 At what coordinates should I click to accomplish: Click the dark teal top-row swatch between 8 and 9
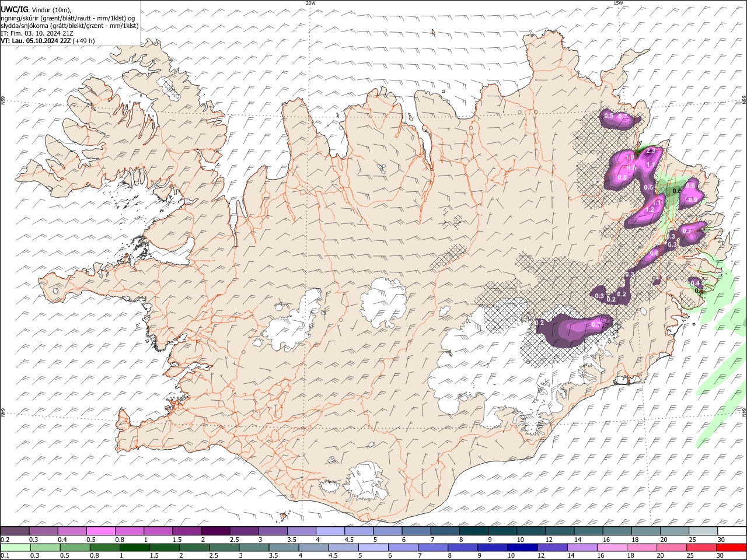tap(473, 531)
